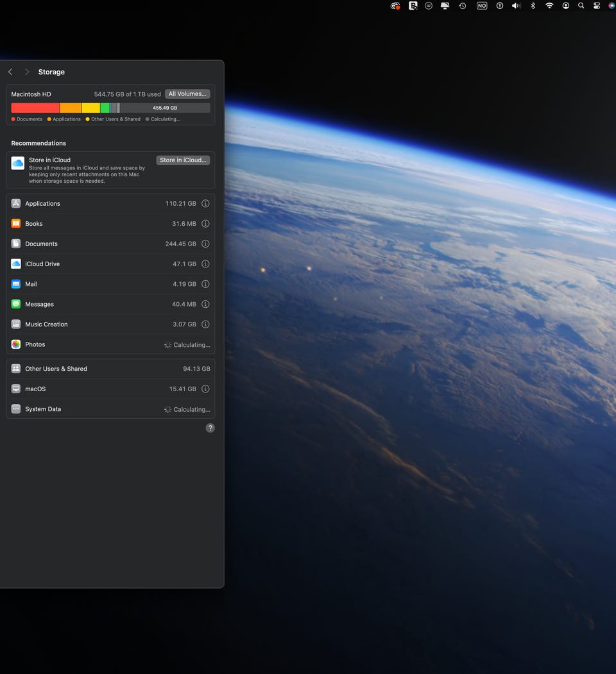Click the Storage window title
Viewport: 616px width, 674px height.
pos(51,72)
